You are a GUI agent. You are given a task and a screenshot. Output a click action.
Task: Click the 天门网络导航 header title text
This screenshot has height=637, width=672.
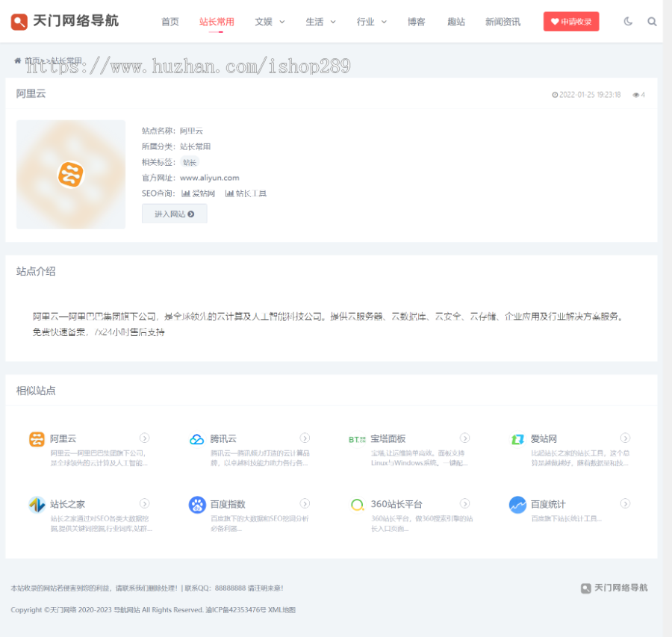pos(75,21)
